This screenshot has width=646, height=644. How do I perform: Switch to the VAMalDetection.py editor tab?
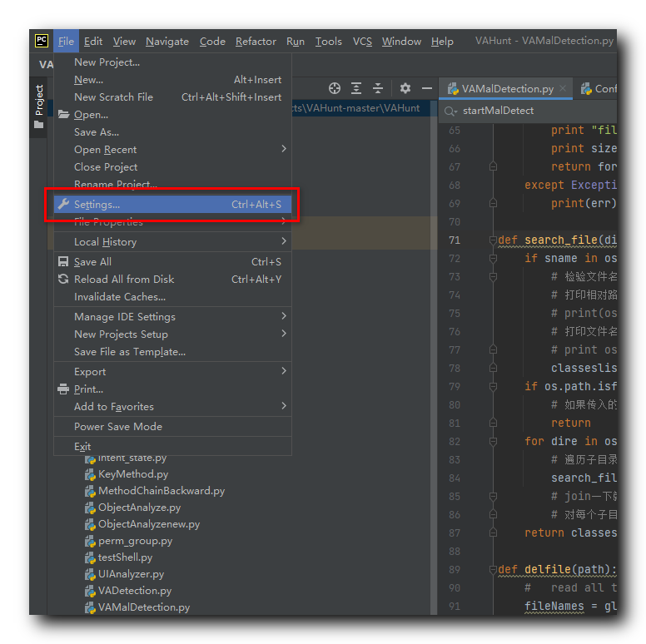[x=505, y=88]
